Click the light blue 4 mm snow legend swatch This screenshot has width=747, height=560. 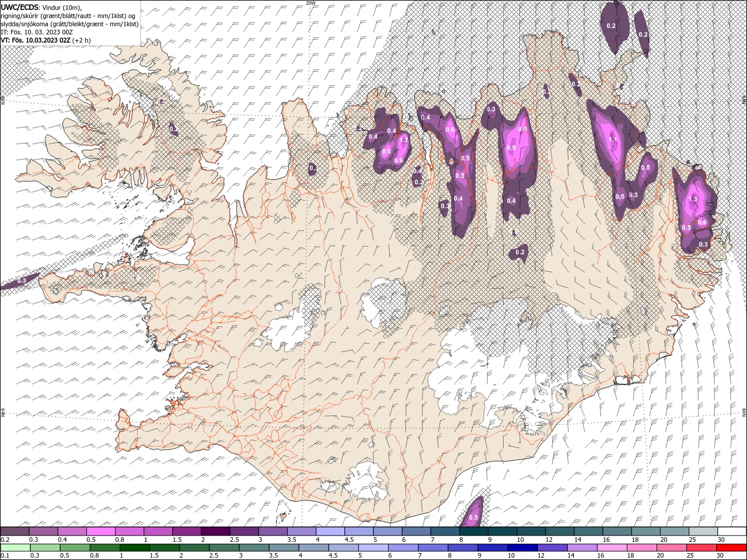click(x=330, y=531)
